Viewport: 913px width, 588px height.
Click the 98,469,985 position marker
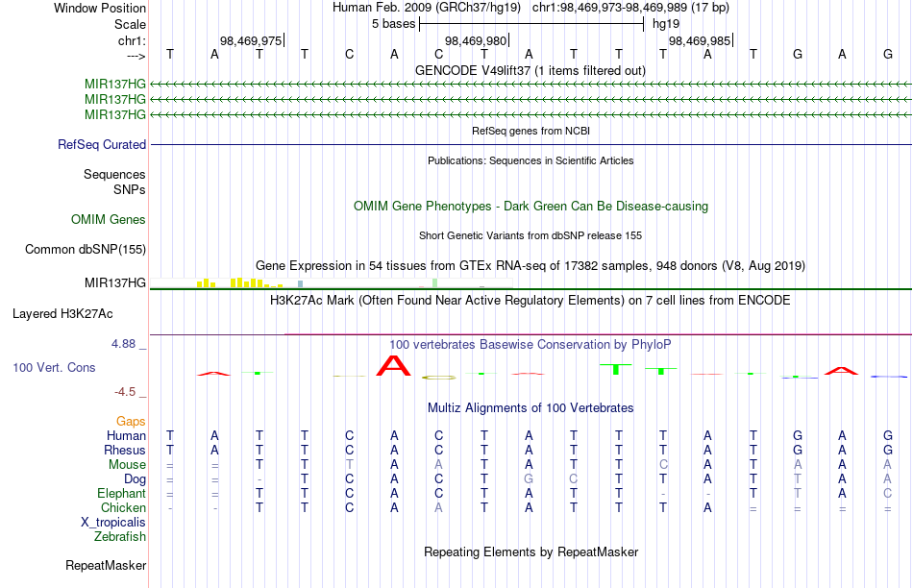click(700, 40)
